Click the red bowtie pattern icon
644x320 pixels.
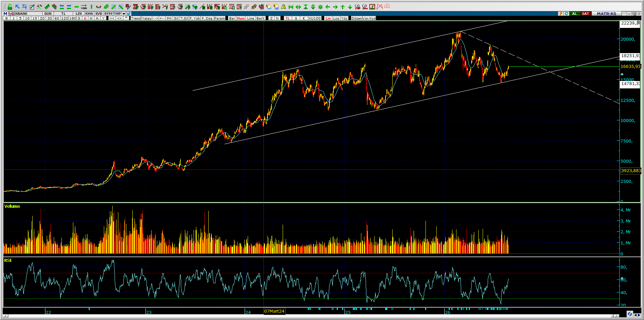[379, 7]
